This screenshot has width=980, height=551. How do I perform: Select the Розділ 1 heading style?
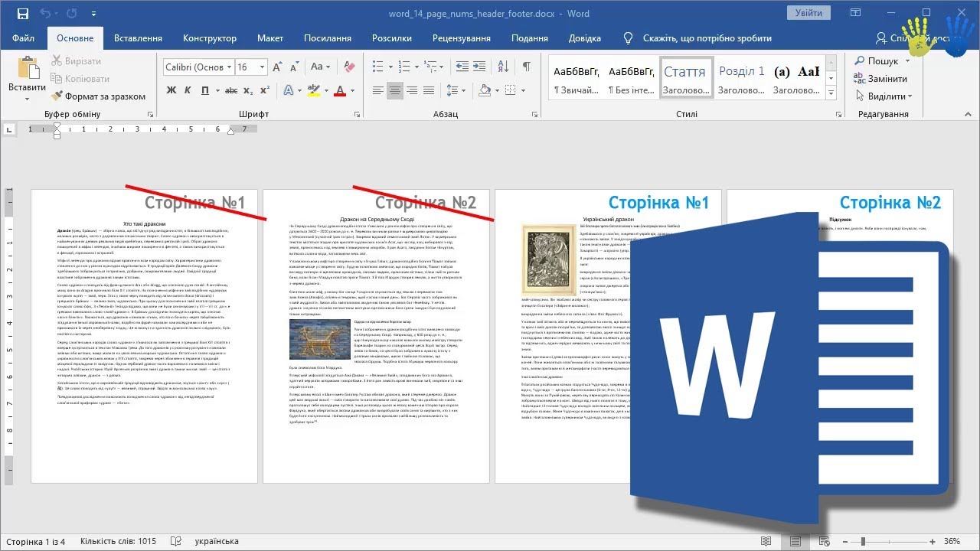coord(741,78)
